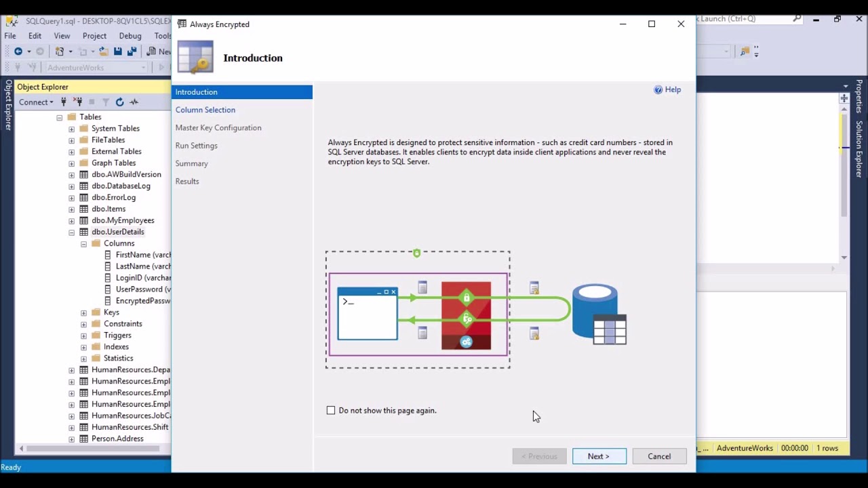Screen dimensions: 868x488
Task: Click the Keys folder icon in the tree
Action: 96,312
